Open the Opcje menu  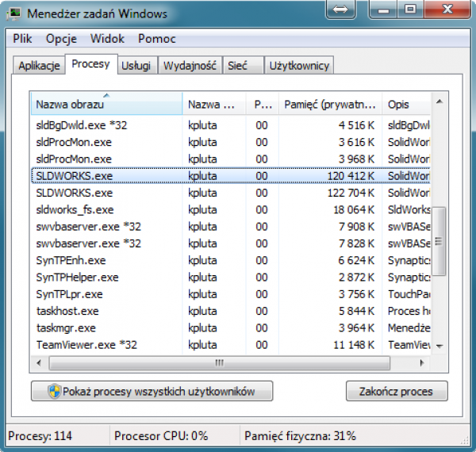coord(61,39)
